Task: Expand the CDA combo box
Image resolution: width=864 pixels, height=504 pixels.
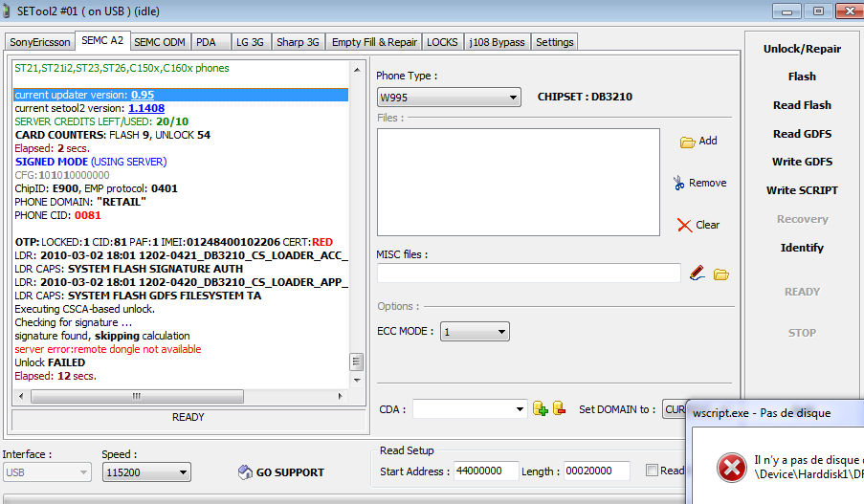Action: click(x=519, y=408)
